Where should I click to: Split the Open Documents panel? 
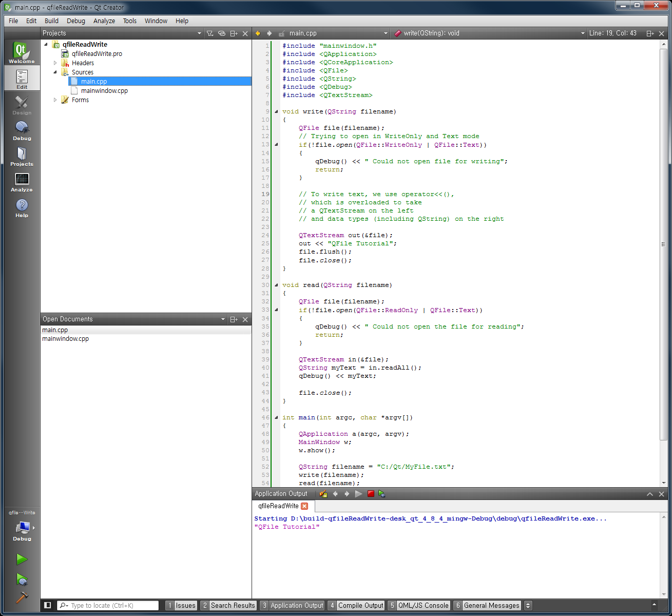point(234,319)
